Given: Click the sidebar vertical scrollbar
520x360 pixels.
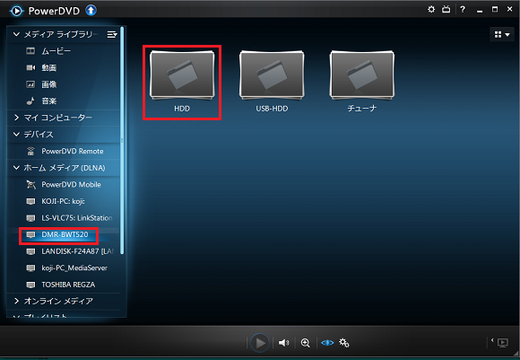Looking at the screenshot, I should pos(122,140).
